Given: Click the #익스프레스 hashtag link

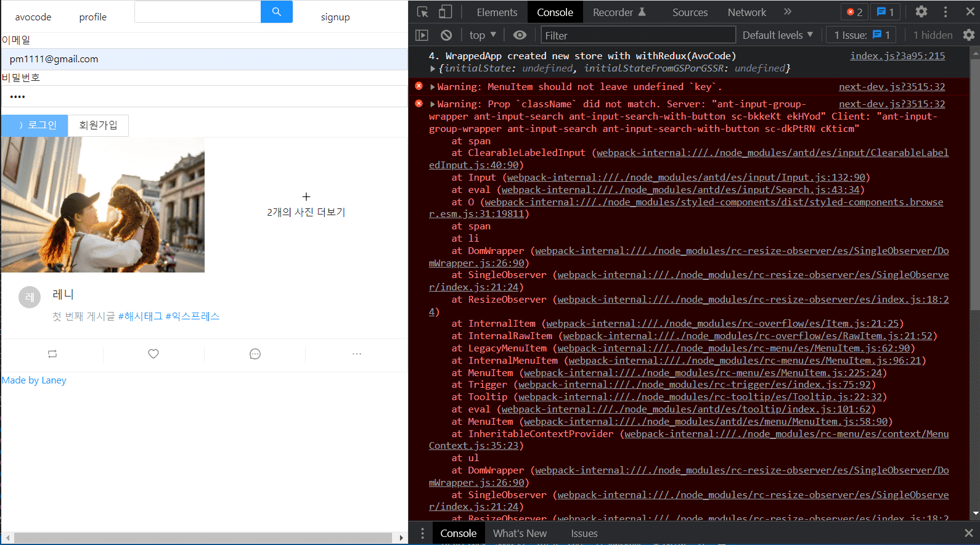Looking at the screenshot, I should click(193, 316).
